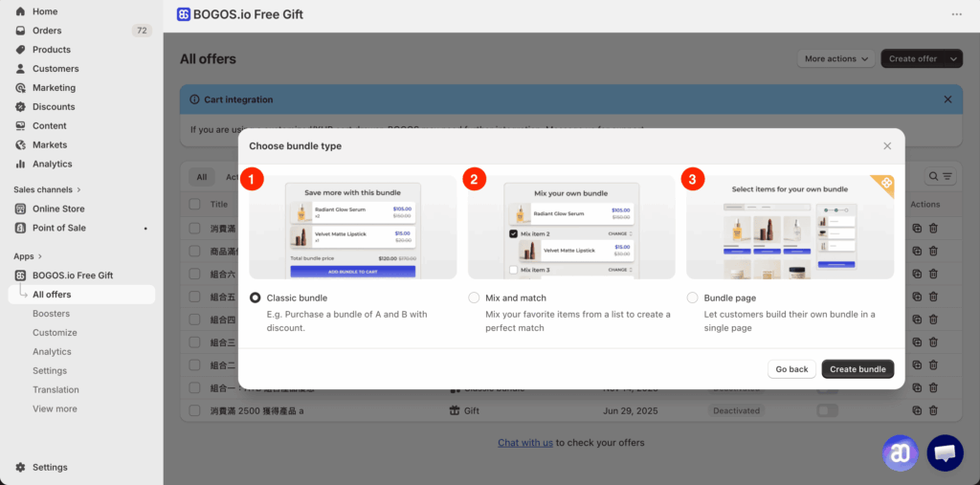This screenshot has width=980, height=485.
Task: Delete the 組合六 offer with trash icon
Action: point(933,274)
